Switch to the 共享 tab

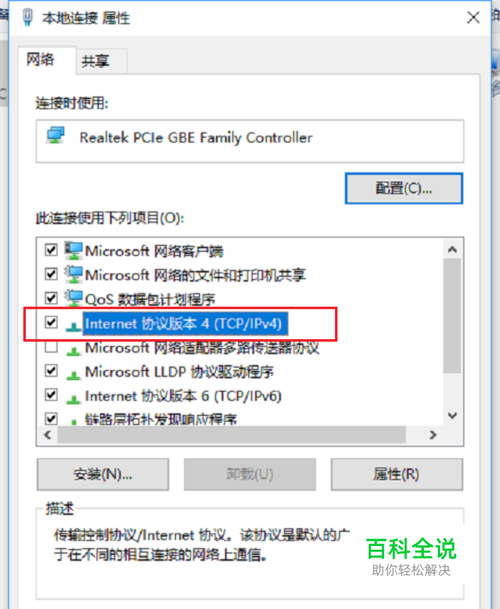tap(96, 61)
